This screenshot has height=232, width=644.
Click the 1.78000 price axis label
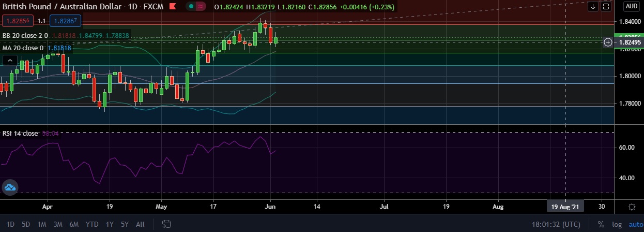point(630,104)
